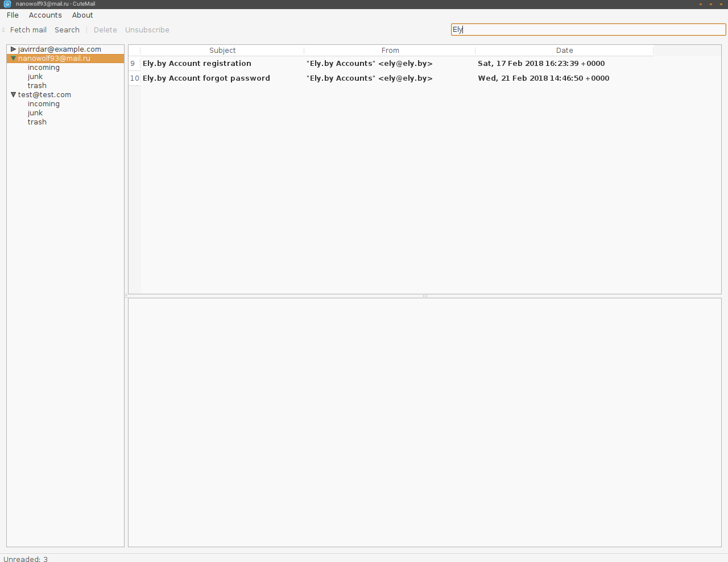Click the sender of the forgot password message

[x=370, y=78]
